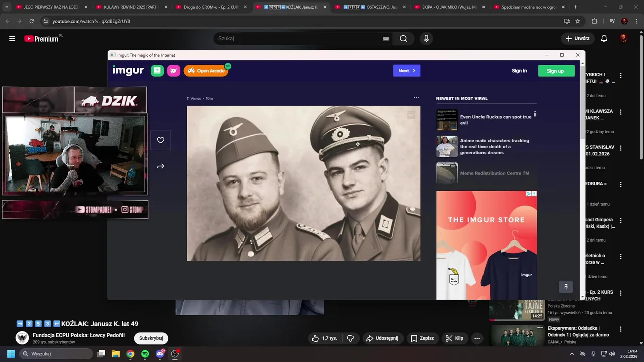The width and height of the screenshot is (644, 362).
Task: Click the scroll-to-top arrow button on Imgur
Action: tap(566, 287)
